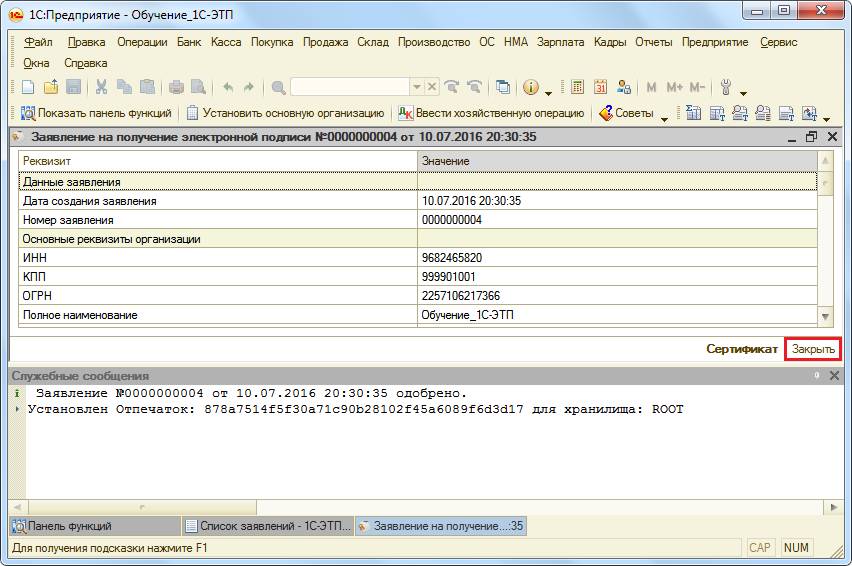Click the Redo arrow icon
This screenshot has height=566, width=852.
(x=249, y=87)
